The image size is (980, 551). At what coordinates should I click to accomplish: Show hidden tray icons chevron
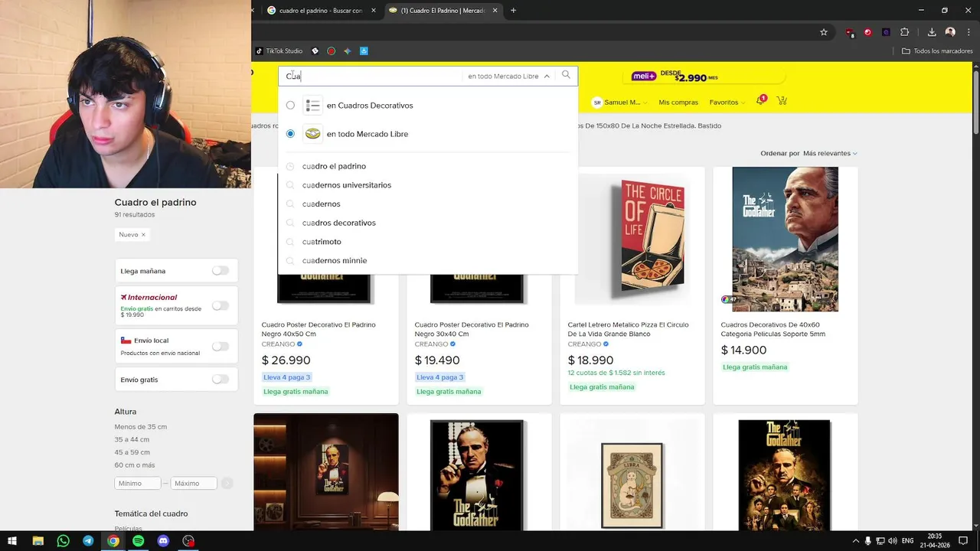pos(855,540)
